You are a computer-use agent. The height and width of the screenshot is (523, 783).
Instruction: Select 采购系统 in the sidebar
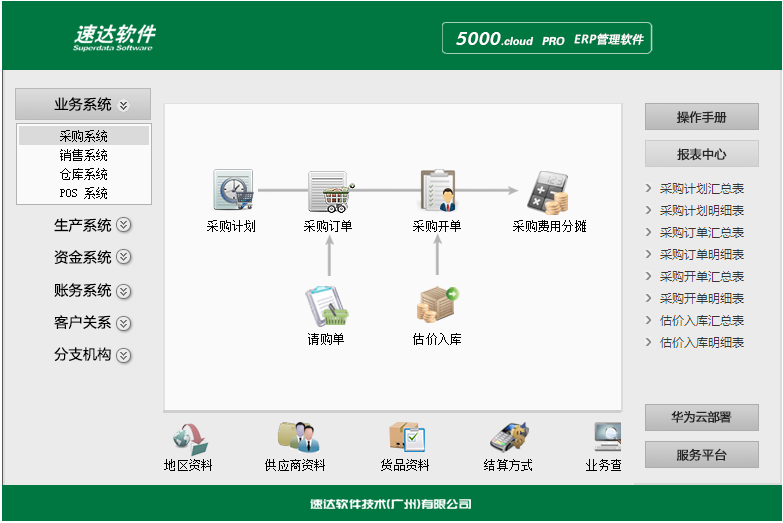coord(84,136)
